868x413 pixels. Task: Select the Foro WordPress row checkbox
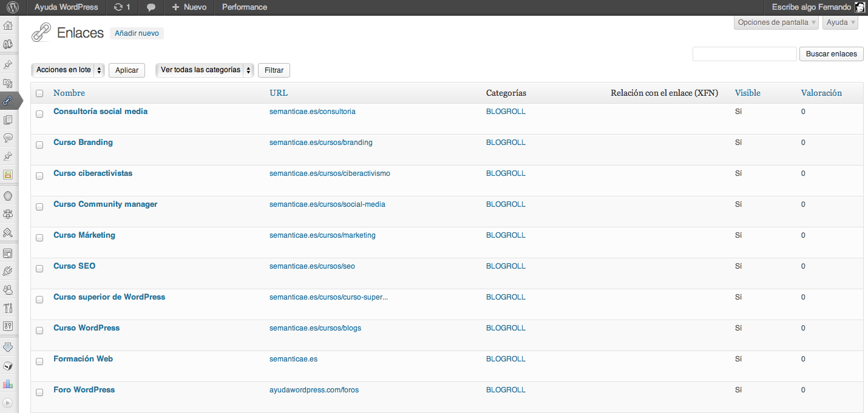[39, 392]
